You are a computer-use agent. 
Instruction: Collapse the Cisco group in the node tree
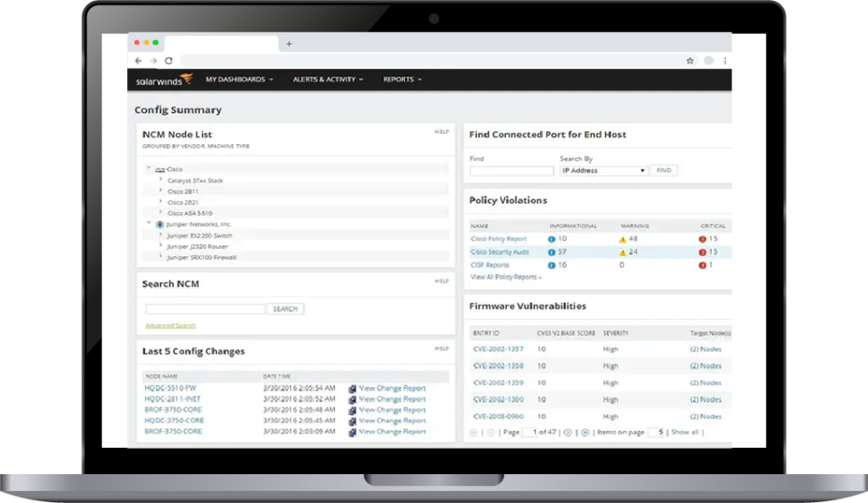point(147,167)
